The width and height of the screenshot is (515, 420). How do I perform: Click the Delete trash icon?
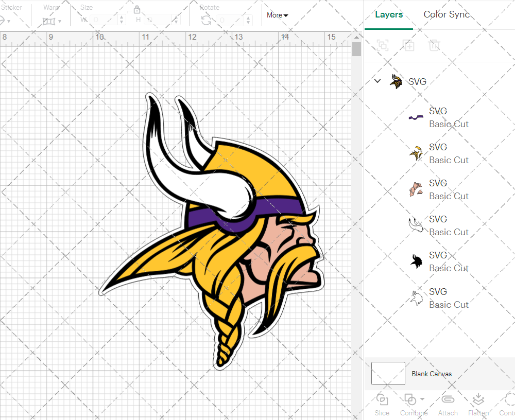pos(435,46)
